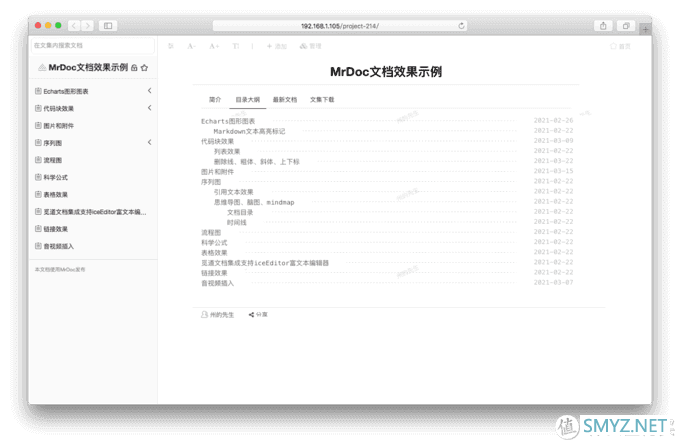Open the iceEditor富文本 entry in sidebar

[95, 212]
